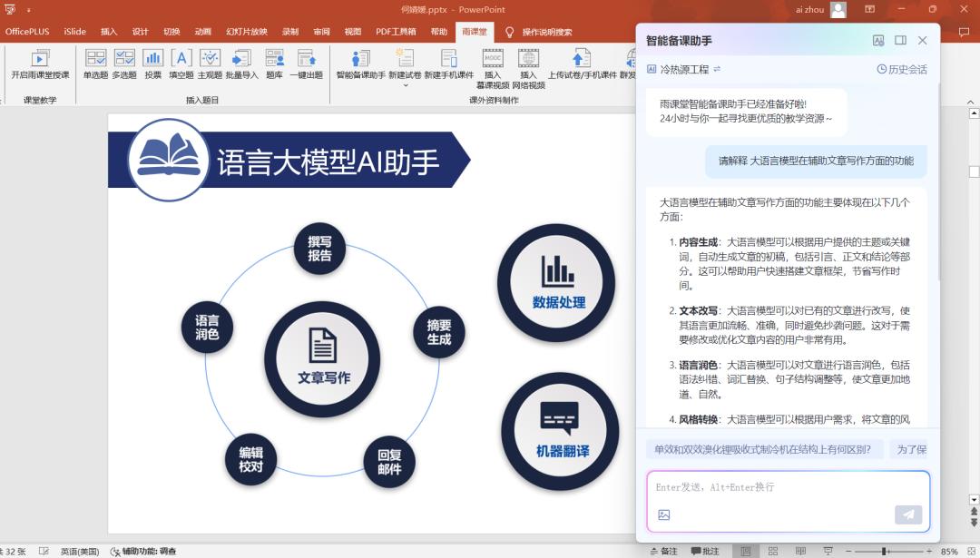Open 智能备课助手 in the ribbon

(x=360, y=64)
